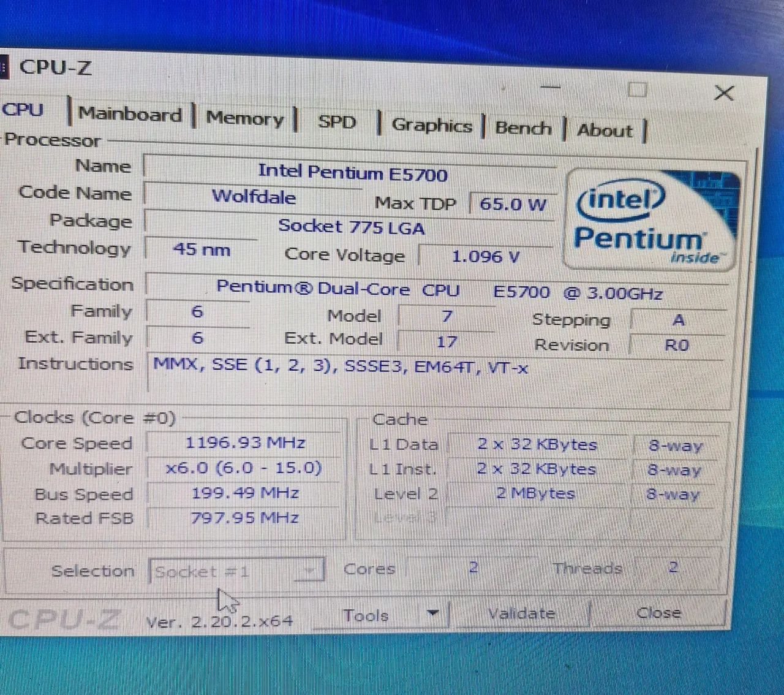Click the Revision value R0
The height and width of the screenshot is (695, 784).
tap(677, 345)
